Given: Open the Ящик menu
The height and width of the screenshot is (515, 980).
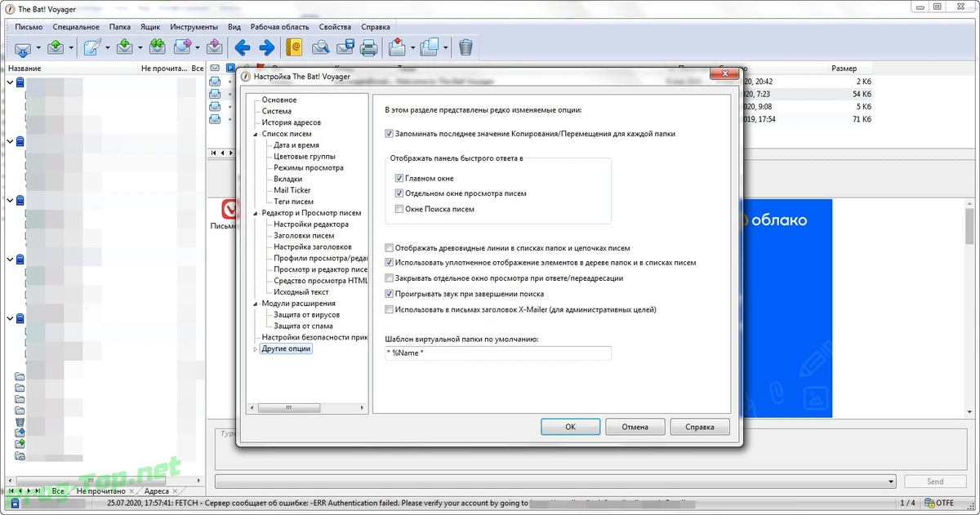Looking at the screenshot, I should point(151,27).
